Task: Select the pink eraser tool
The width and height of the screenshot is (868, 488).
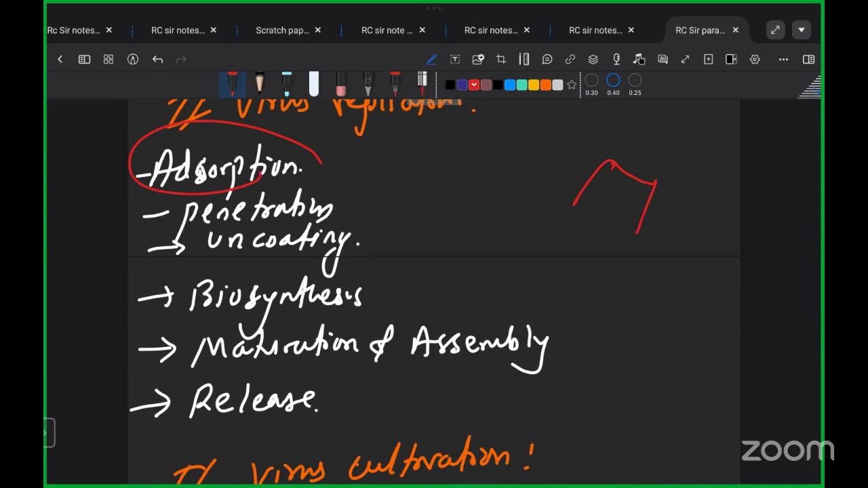Action: pyautogui.click(x=341, y=84)
